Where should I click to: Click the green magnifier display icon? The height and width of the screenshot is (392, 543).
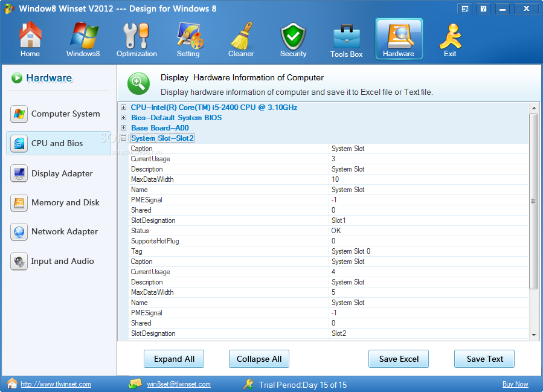click(x=138, y=83)
